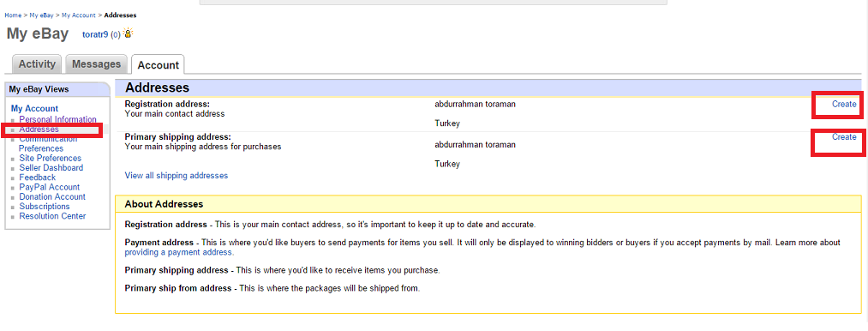Open My Account sidebar heading
The width and height of the screenshot is (868, 331).
click(x=34, y=109)
